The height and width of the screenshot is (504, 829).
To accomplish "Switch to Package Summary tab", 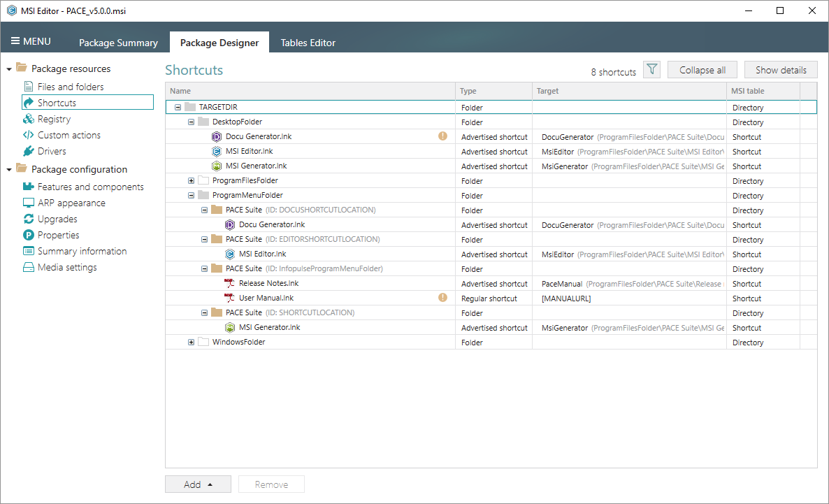I will pos(118,43).
